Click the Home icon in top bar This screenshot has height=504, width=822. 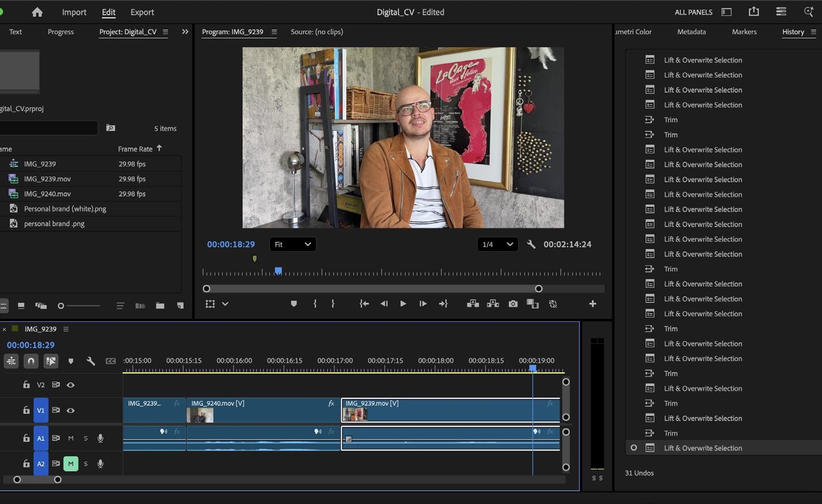click(x=37, y=12)
